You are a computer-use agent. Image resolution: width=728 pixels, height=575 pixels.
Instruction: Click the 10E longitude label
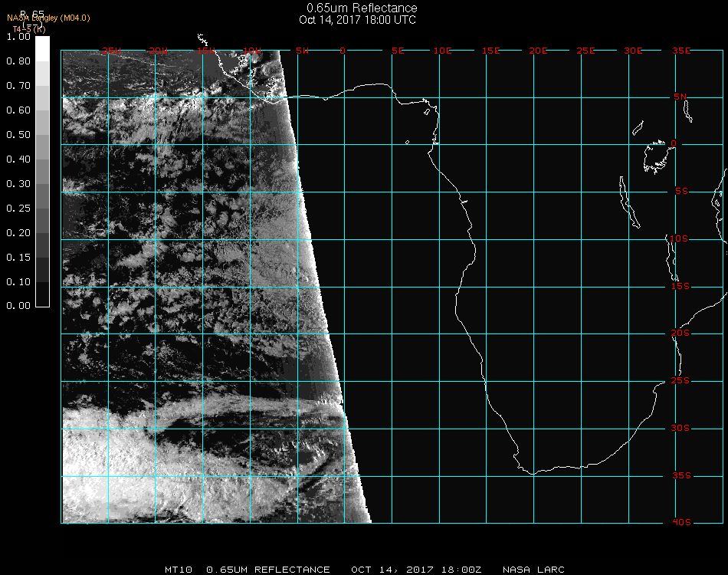pos(442,51)
